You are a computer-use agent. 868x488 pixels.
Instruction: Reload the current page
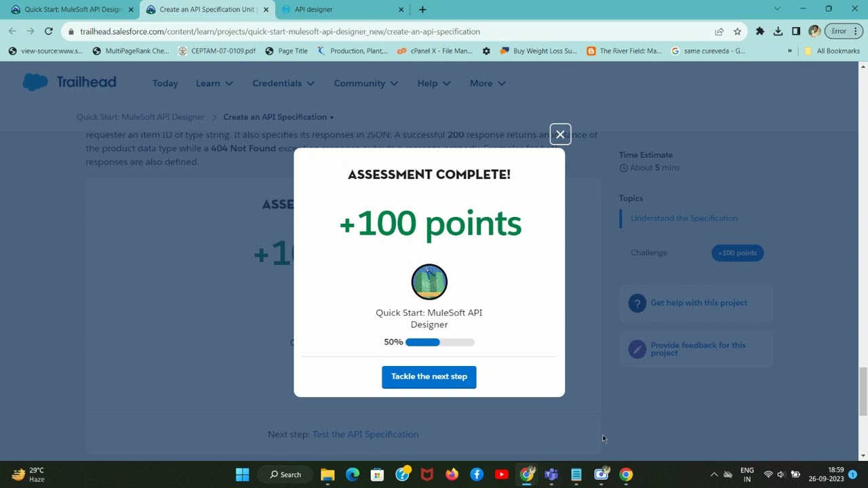(49, 31)
